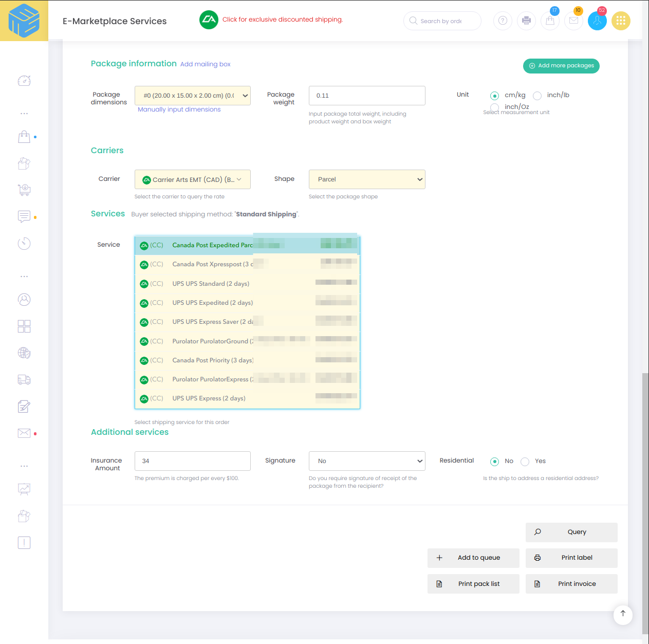Select Canada Post Priority (3 days) service
Screen dimensions: 649x644
click(x=213, y=360)
